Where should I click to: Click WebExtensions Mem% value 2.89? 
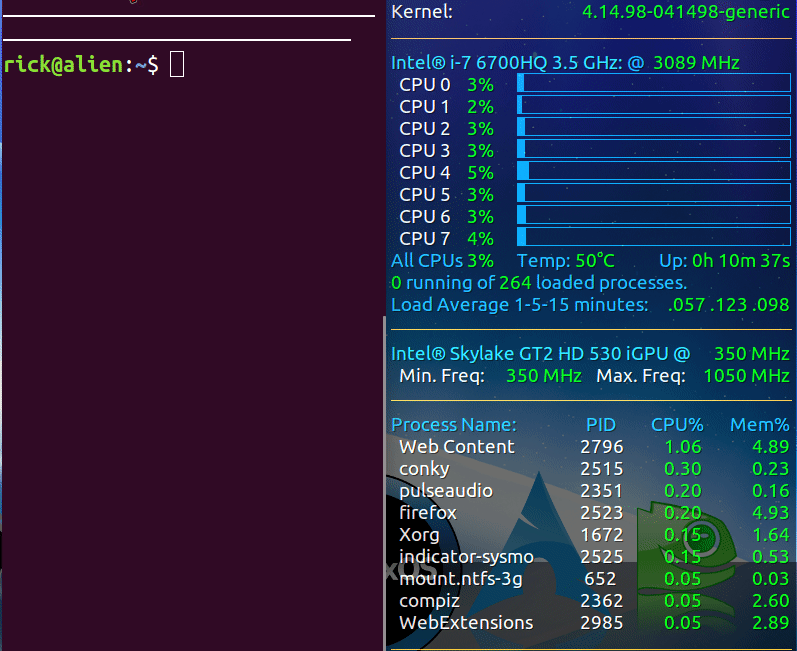click(771, 623)
